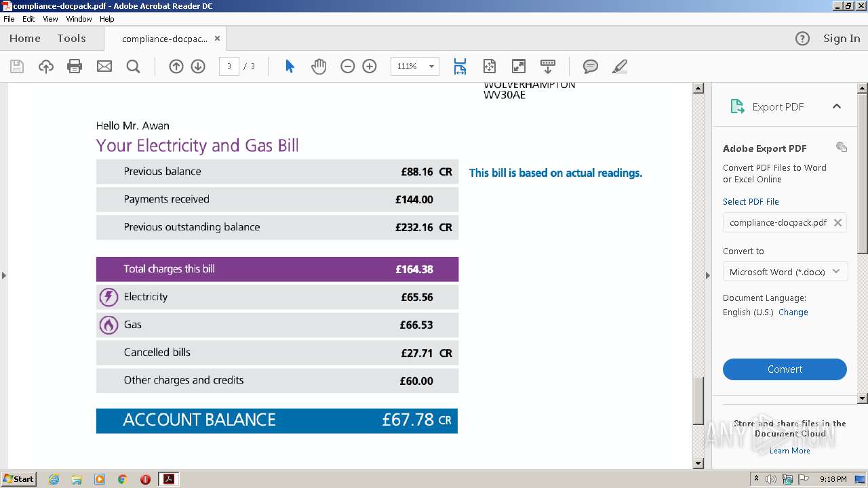
Task: Show hidden tray icons arrow
Action: [756, 479]
